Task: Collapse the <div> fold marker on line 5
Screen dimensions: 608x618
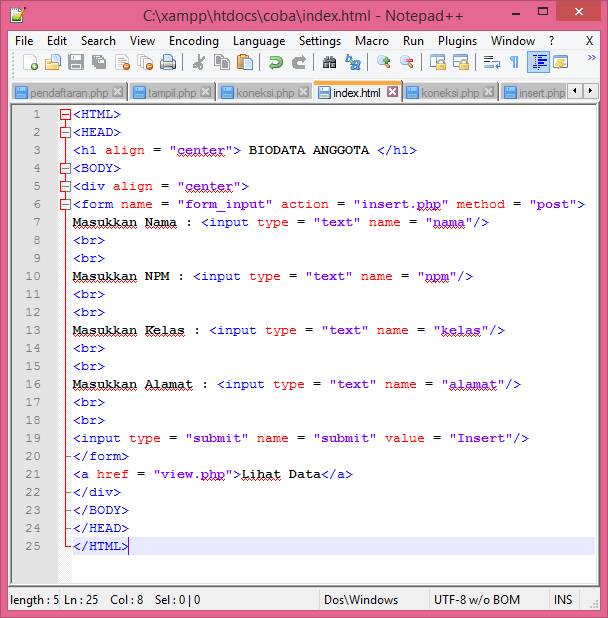Action: pos(65,186)
